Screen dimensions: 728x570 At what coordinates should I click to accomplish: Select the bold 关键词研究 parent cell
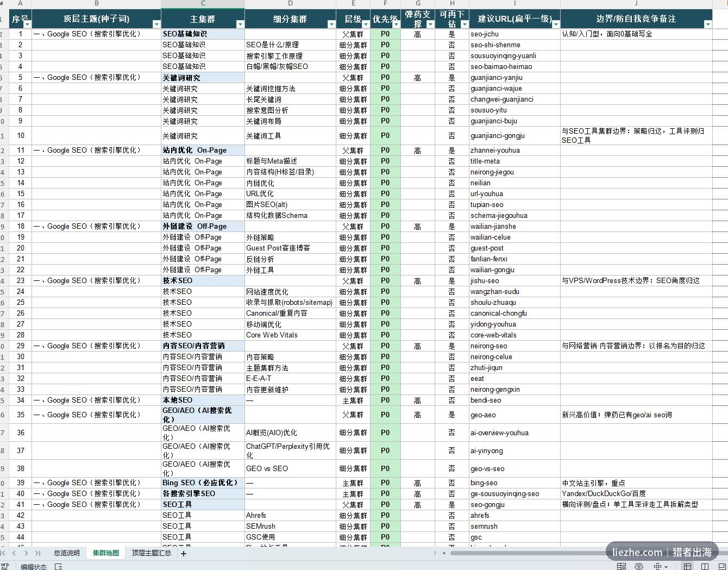(x=203, y=77)
